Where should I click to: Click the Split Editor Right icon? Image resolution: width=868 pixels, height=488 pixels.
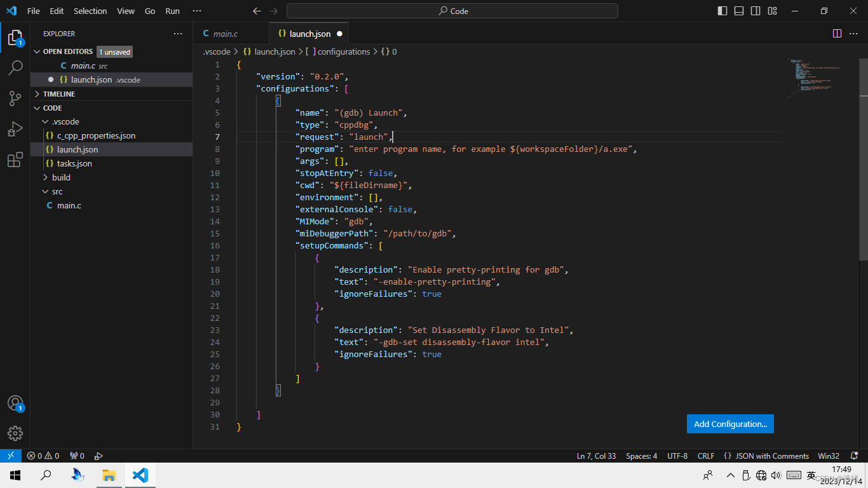coord(837,33)
